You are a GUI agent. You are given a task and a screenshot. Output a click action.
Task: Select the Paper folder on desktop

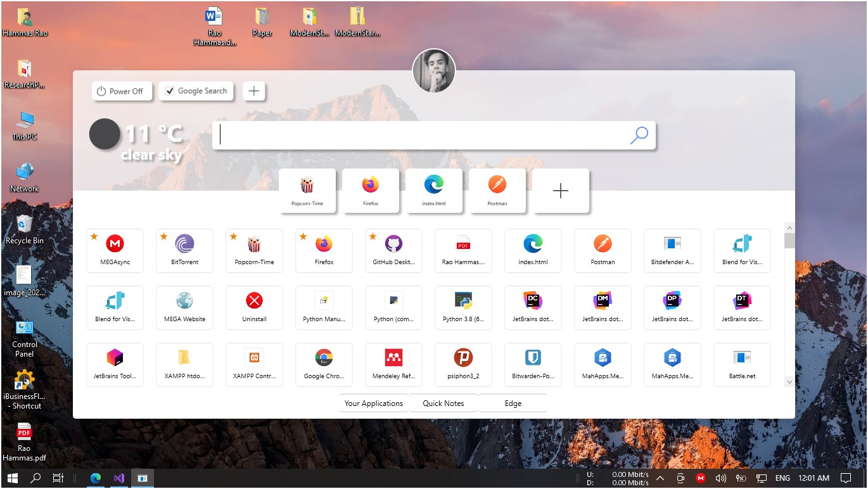coord(262,23)
